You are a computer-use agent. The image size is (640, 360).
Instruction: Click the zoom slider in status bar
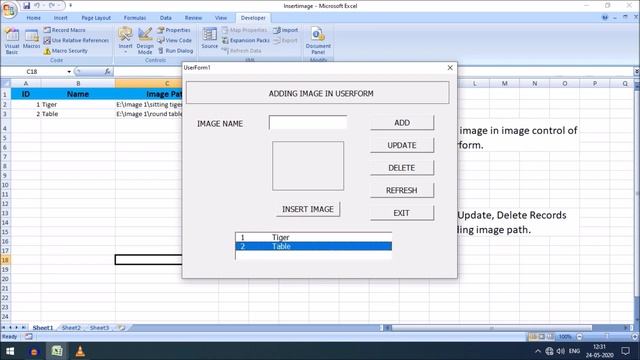pos(606,337)
